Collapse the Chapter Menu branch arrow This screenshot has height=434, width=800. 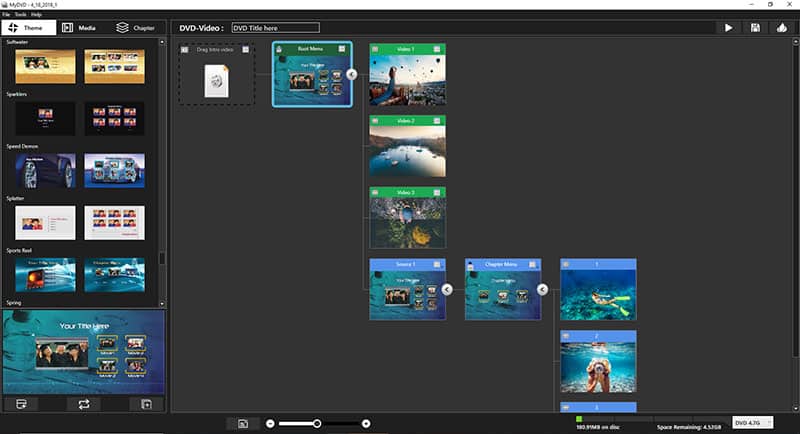[542, 289]
